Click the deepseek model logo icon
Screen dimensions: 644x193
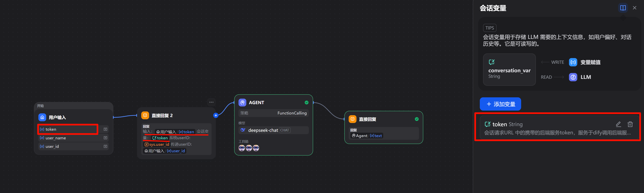243,130
